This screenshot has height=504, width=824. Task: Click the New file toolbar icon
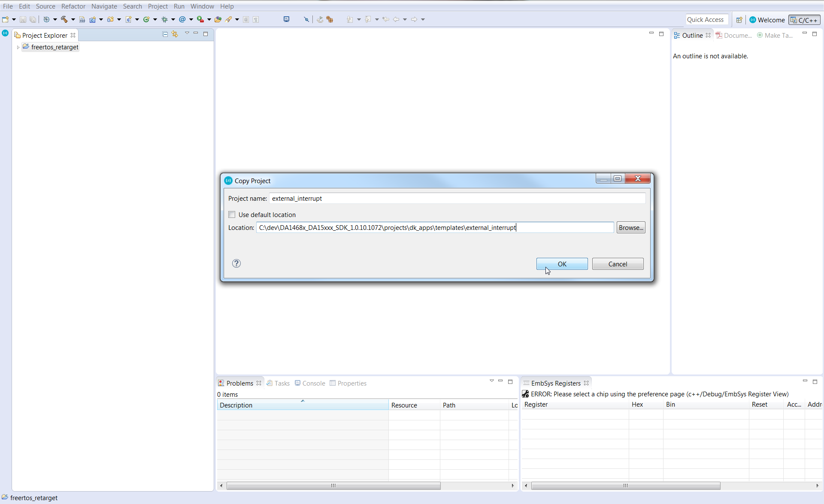point(6,19)
